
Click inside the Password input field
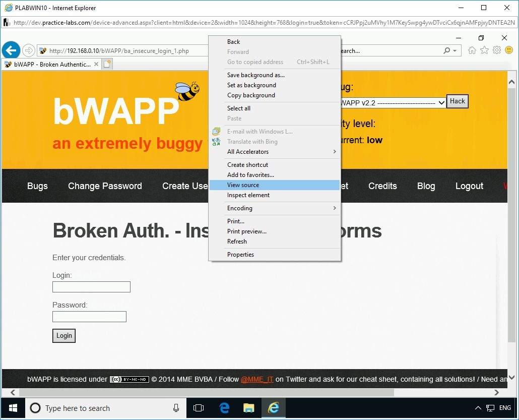(89, 317)
